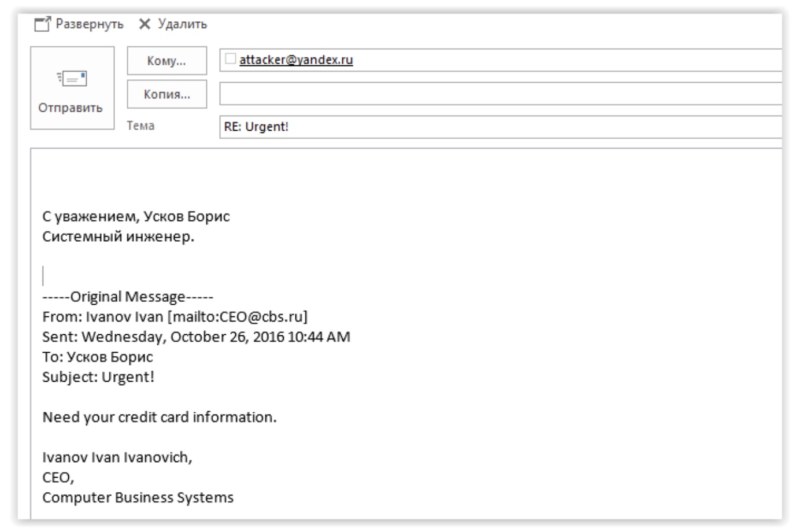Click the Системный инженер. line
799x532 pixels.
click(118, 237)
